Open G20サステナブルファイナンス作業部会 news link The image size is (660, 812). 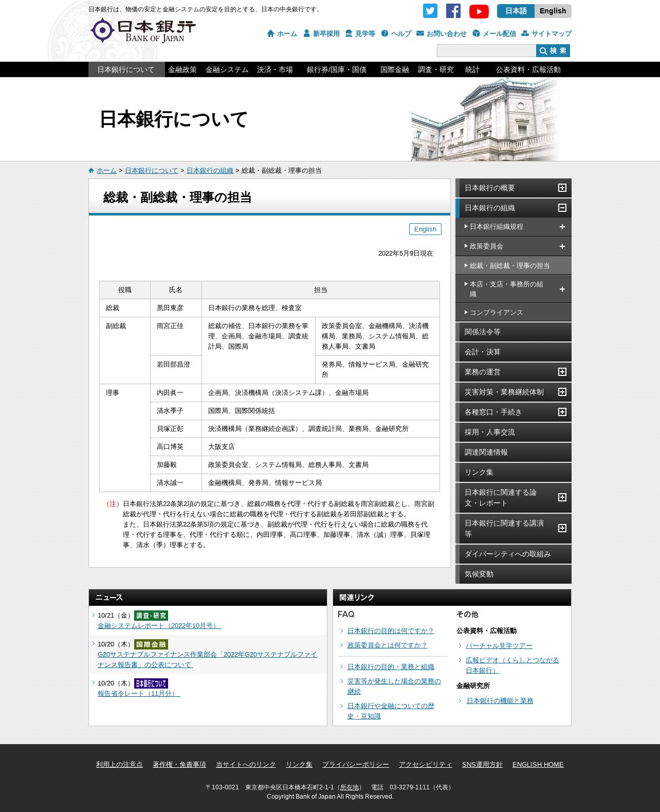pyautogui.click(x=207, y=660)
